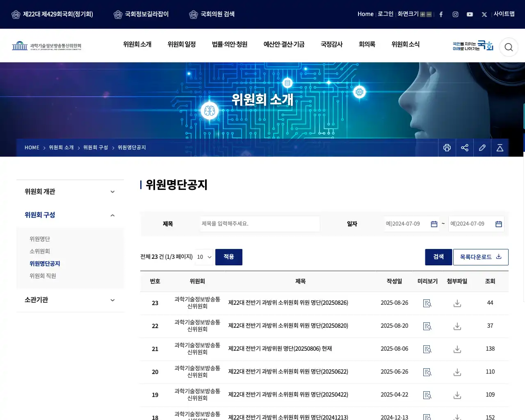
Task: Open the 사이트맵 link
Action: 504,14
